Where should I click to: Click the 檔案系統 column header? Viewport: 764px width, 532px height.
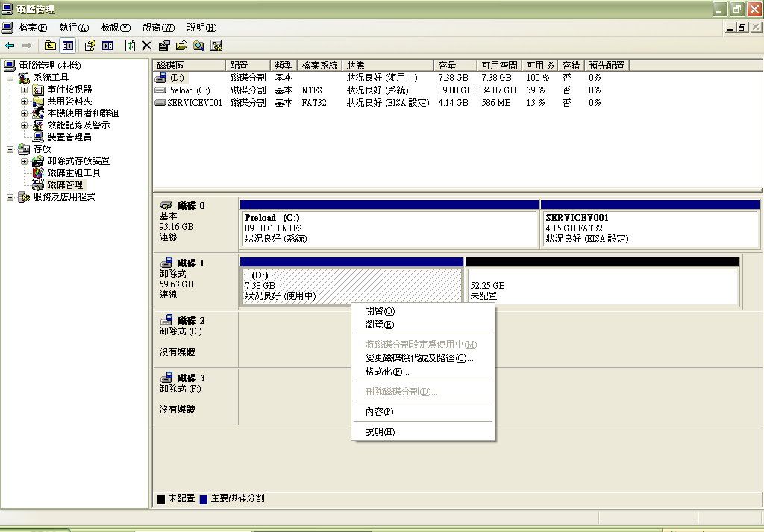click(x=319, y=66)
